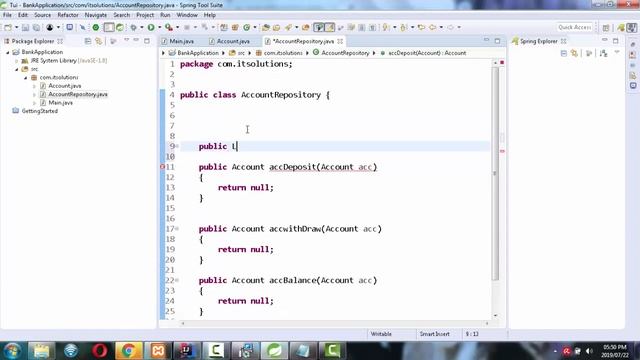This screenshot has height=360, width=640.
Task: Select the GettingStarted project
Action: click(x=40, y=111)
